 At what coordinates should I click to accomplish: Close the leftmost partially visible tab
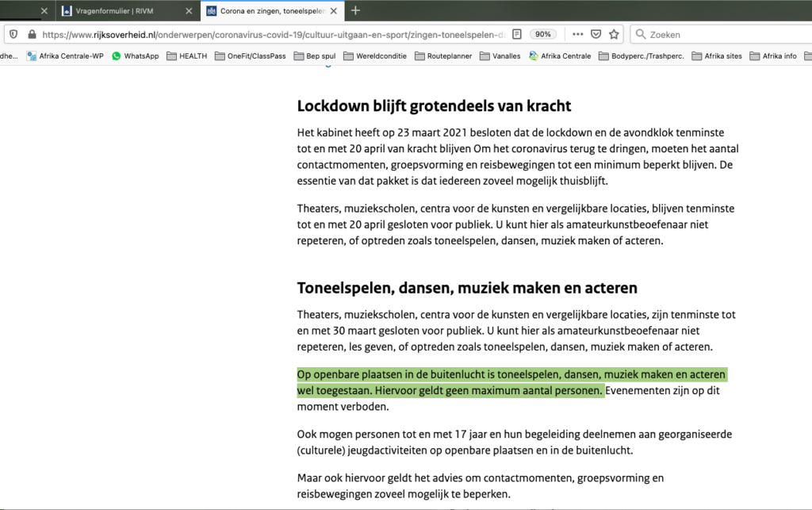[44, 10]
